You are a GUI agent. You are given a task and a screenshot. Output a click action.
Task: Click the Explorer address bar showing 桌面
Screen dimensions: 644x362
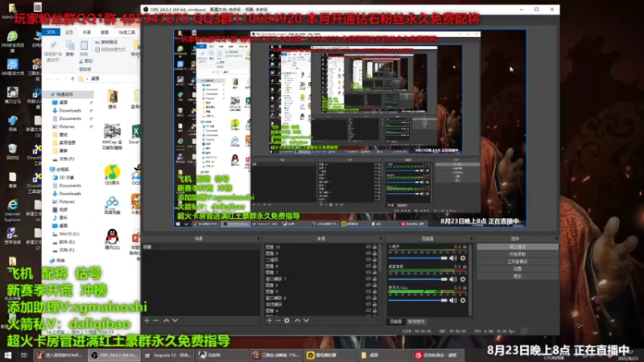109,78
